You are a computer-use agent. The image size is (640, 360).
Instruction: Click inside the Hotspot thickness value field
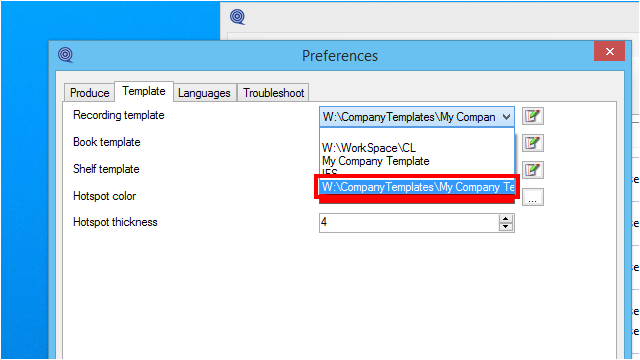[409, 223]
